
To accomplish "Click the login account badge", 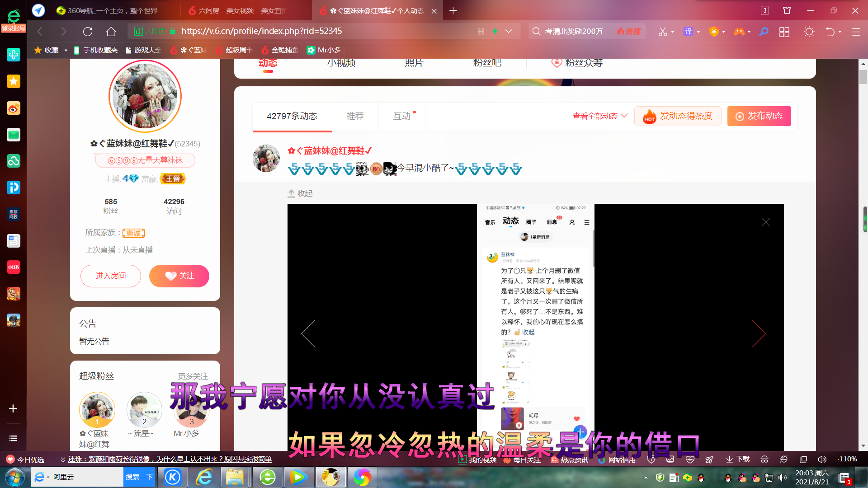I will click(x=13, y=28).
